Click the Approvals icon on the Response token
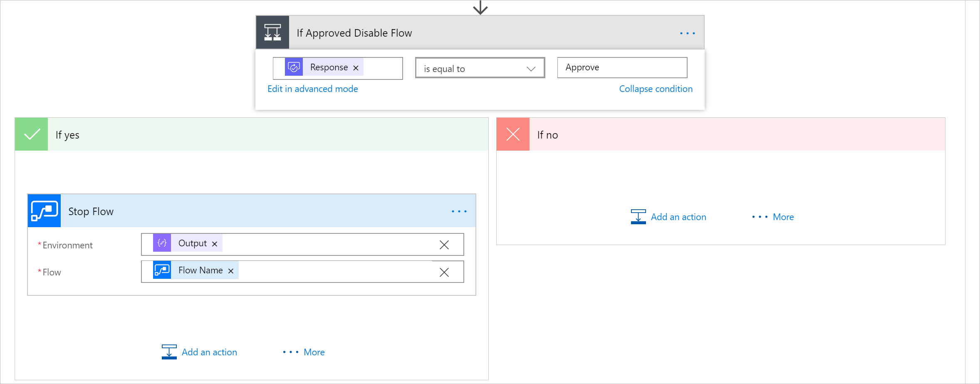980x384 pixels. point(294,67)
